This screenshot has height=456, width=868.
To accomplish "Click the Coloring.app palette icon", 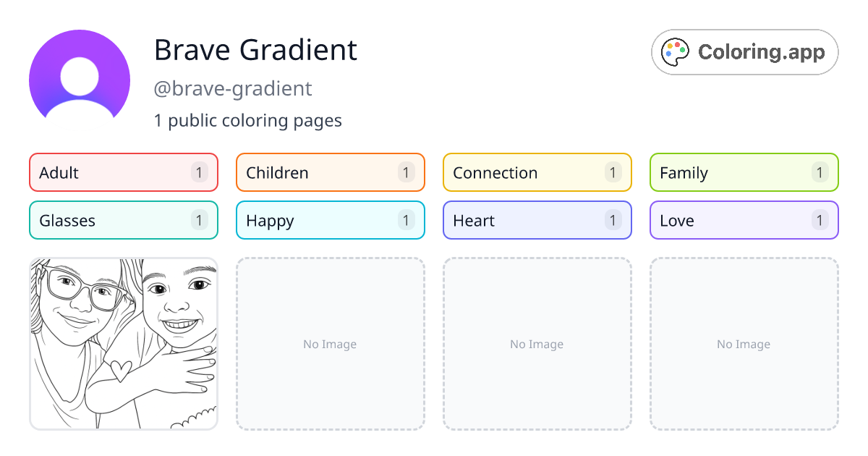I will [x=675, y=51].
